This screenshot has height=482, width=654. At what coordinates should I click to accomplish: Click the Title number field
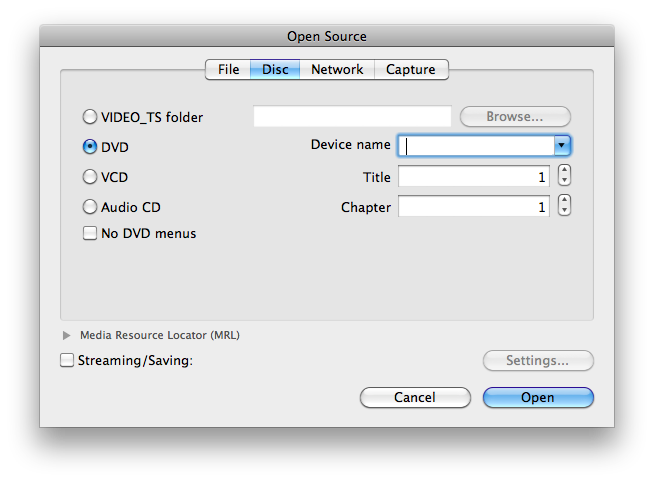[x=473, y=177]
